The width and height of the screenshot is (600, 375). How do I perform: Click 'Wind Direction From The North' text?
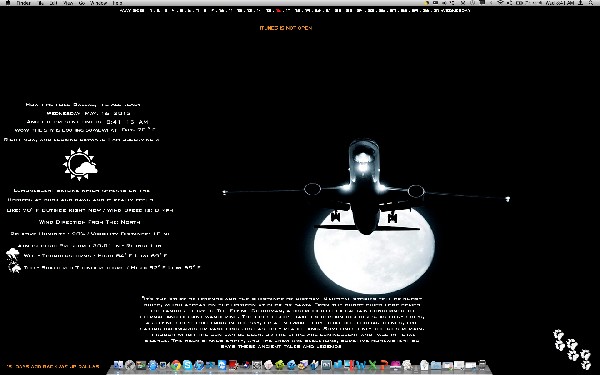click(x=90, y=222)
